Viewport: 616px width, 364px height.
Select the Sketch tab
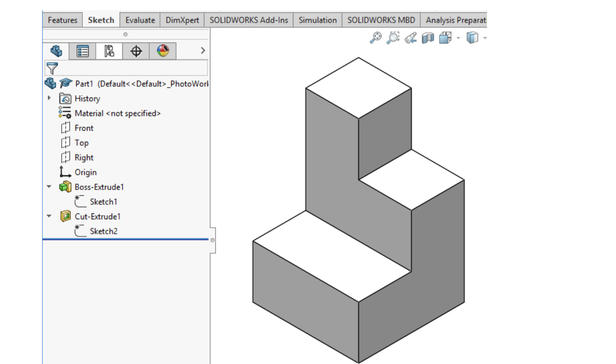click(x=101, y=20)
